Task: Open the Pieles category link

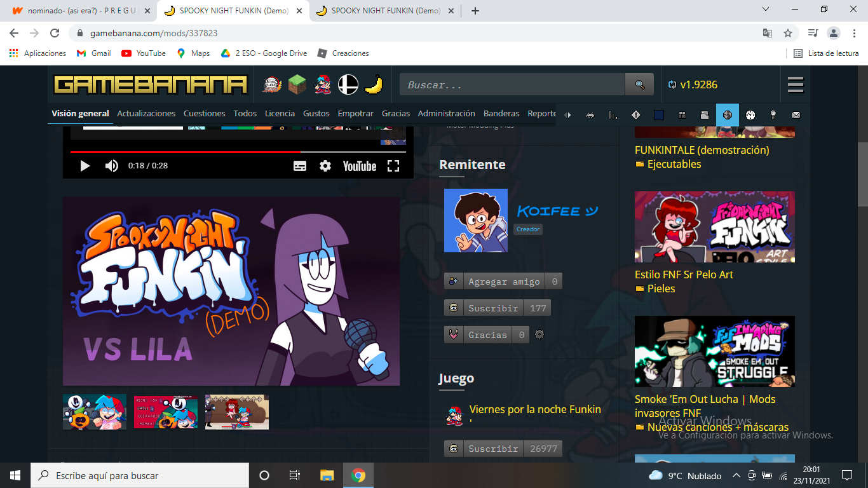Action: (x=661, y=288)
